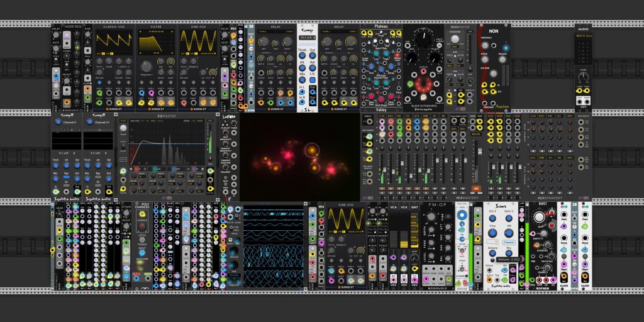Click the Crossover knob on BassMaster
644x322 pixels.
pyautogui.click(x=455, y=39)
